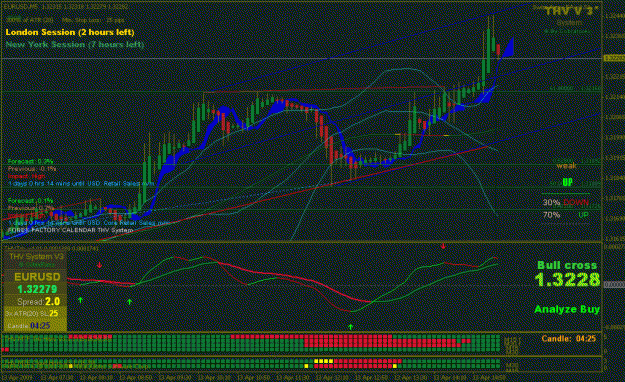Viewport: 625px width, 382px height.
Task: Click the 3xATR(20) SL 25 readout
Action: 31,314
